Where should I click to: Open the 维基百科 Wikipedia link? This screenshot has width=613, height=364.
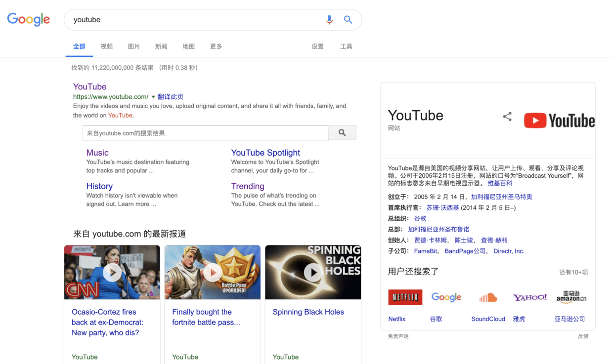(500, 183)
